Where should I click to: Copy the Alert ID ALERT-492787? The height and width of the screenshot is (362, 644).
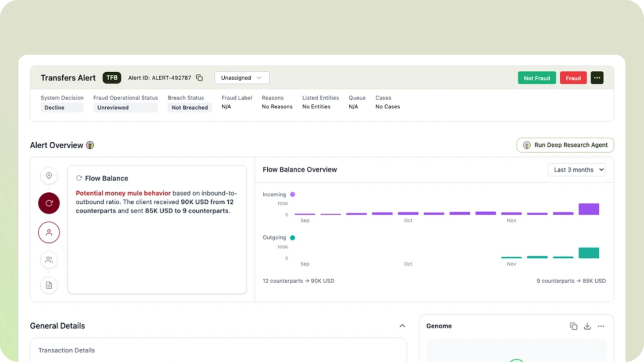pos(199,78)
